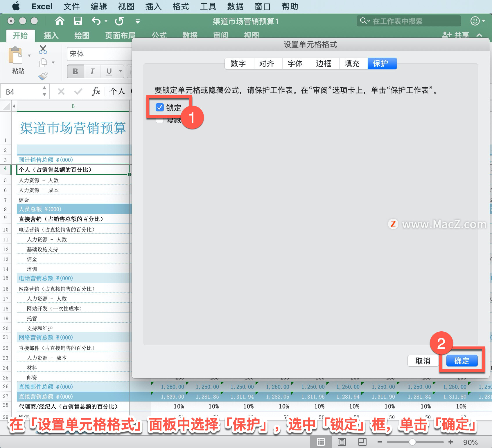492x448 pixels.
Task: Select the 保护 tab in dialog
Action: (382, 64)
